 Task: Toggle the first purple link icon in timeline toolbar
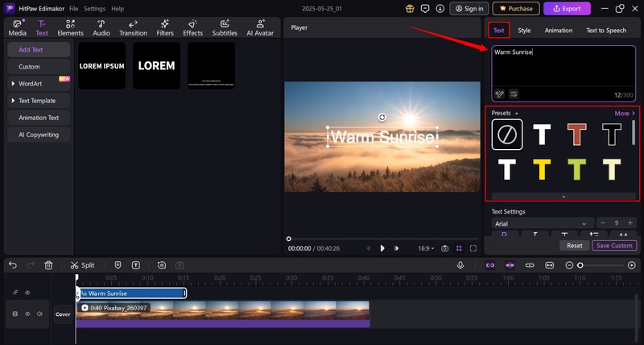[490, 265]
